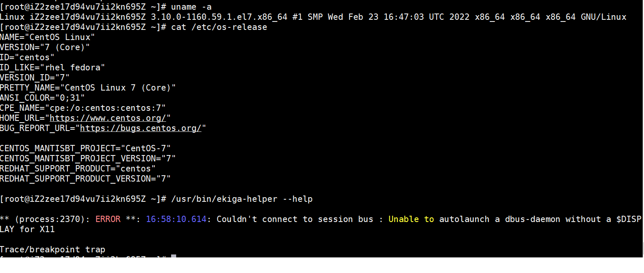Click the terminal cursor block at the last prompt
644x273 pixels.
coord(173,255)
